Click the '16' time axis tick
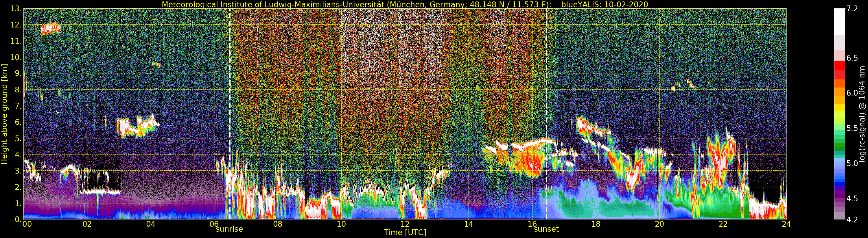This screenshot has width=868, height=238. click(532, 224)
